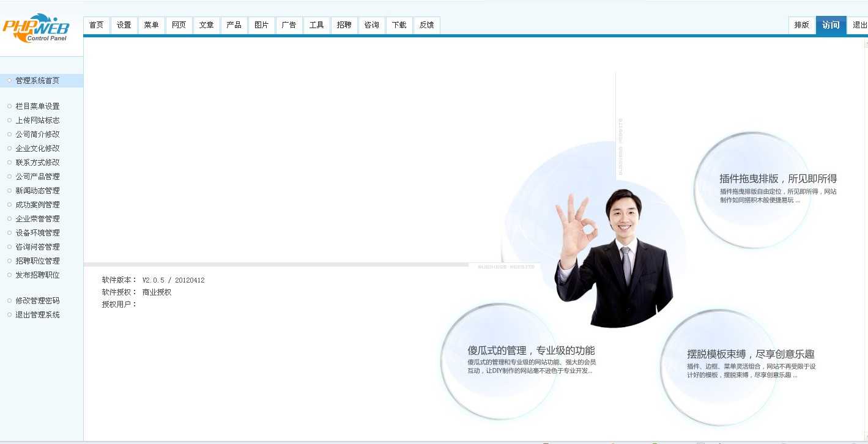Viewport: 868px width, 444px height.
Task: Open 上传网站标志 to upload site logo
Action: click(x=37, y=120)
